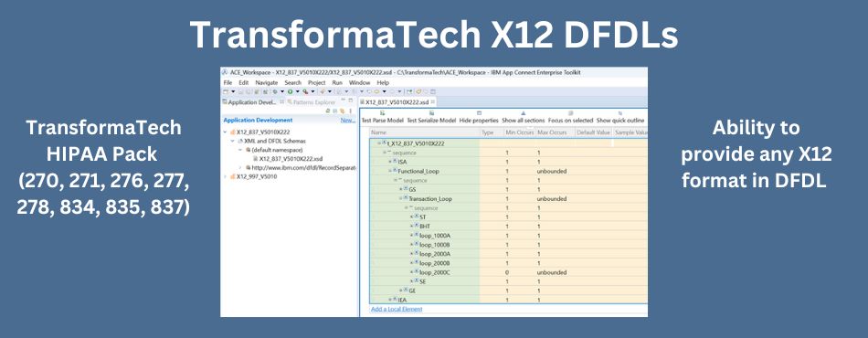Collapse the XML and DFDL Schemas folder
The height and width of the screenshot is (338, 868).
[232, 141]
